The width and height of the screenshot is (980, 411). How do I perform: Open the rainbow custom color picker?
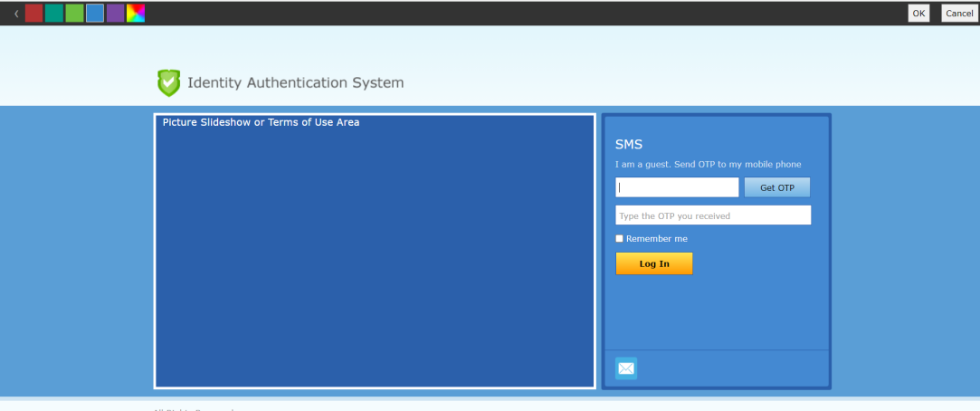click(136, 14)
